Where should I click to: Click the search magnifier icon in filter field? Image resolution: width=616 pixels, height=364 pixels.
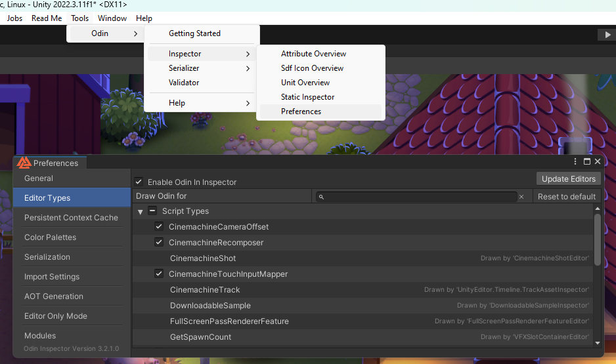[x=320, y=197]
